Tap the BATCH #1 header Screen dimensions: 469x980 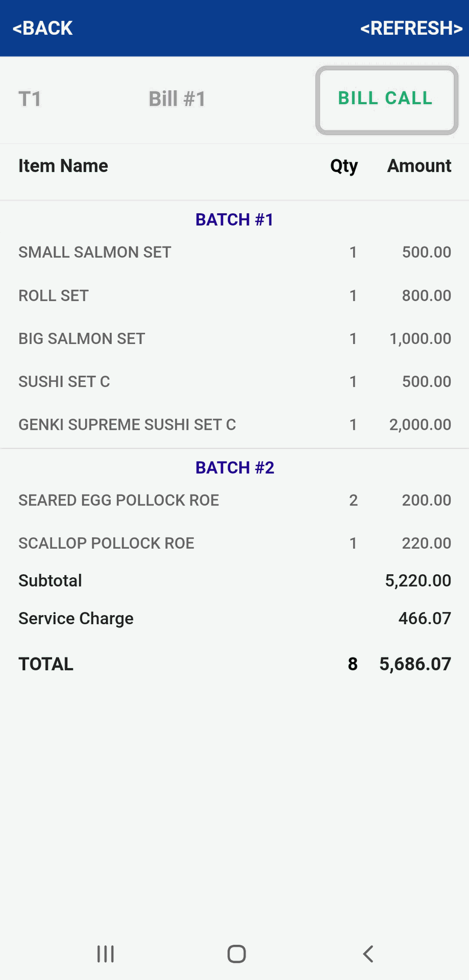tap(235, 219)
